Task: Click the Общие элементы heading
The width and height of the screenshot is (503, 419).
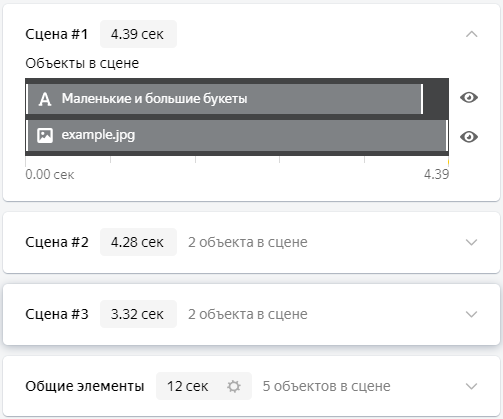Action: click(85, 386)
